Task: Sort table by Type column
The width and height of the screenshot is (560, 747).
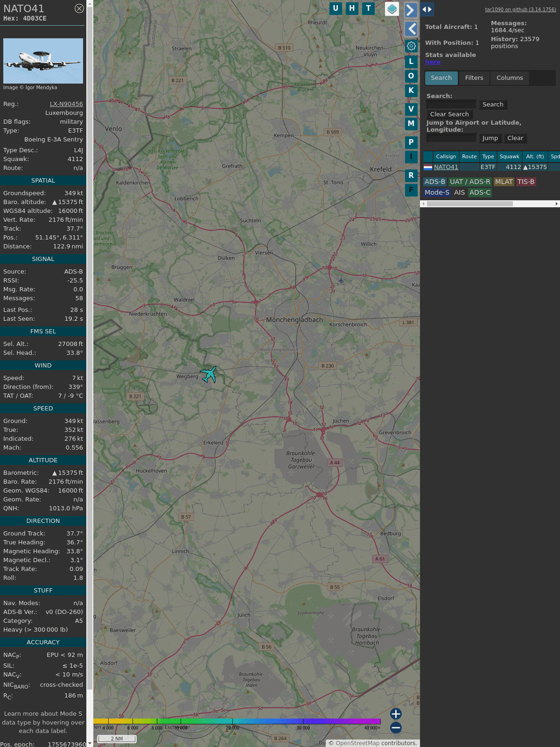Action: (488, 156)
